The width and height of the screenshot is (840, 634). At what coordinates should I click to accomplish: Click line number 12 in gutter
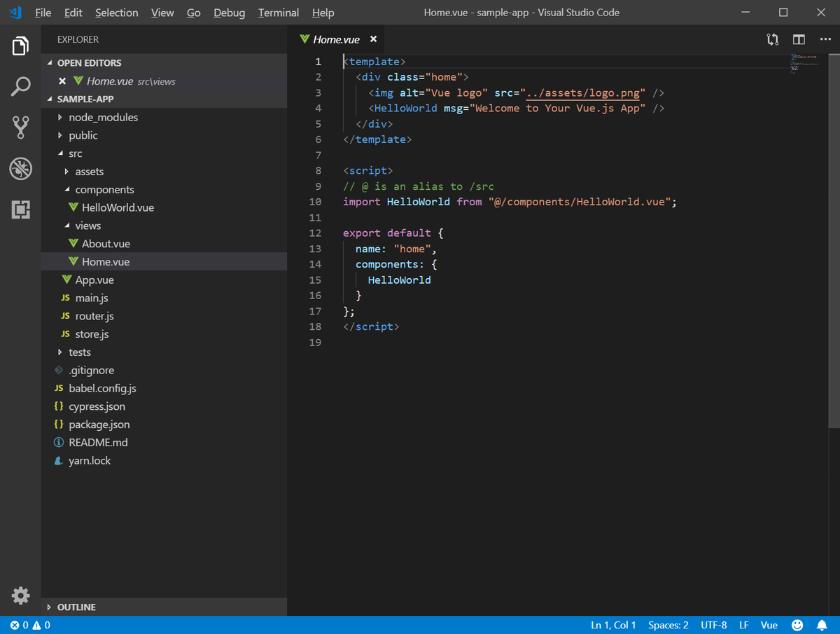click(315, 233)
